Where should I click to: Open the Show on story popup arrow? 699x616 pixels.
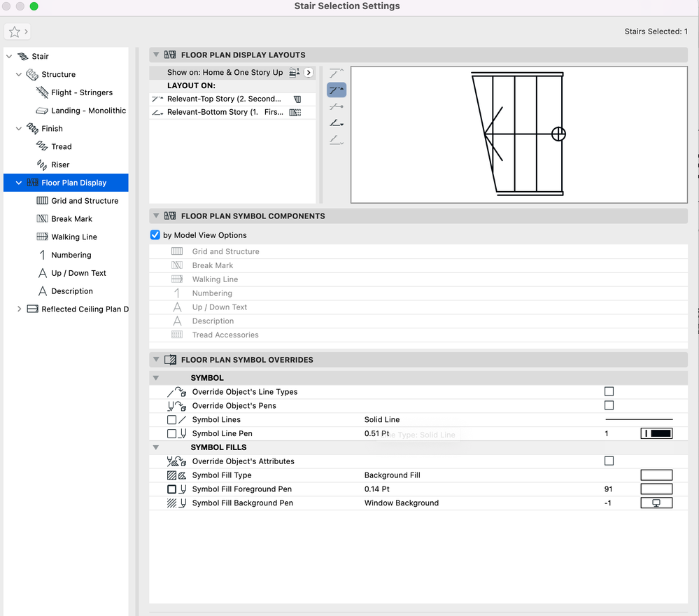[x=309, y=73]
